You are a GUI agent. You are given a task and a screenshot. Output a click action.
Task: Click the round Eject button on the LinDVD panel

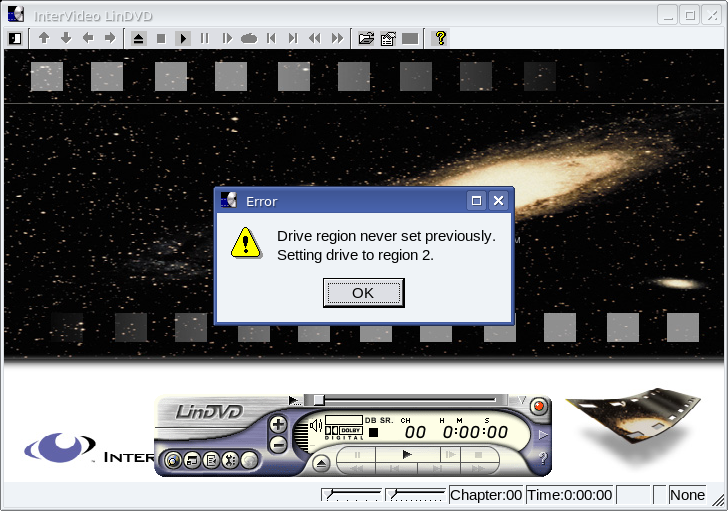[321, 463]
